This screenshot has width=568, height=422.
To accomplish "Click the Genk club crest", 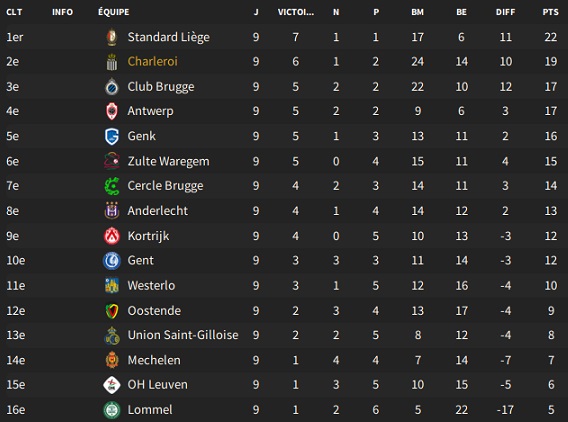I will coord(112,136).
